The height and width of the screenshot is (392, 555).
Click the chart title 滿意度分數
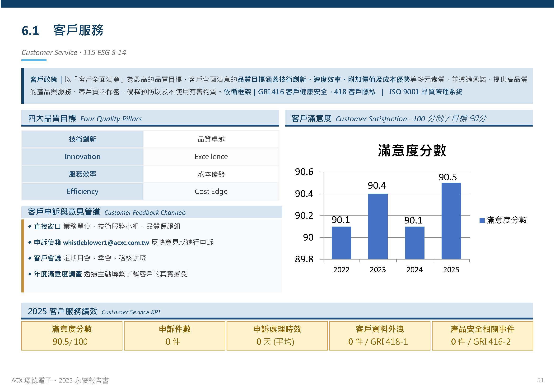coord(412,151)
